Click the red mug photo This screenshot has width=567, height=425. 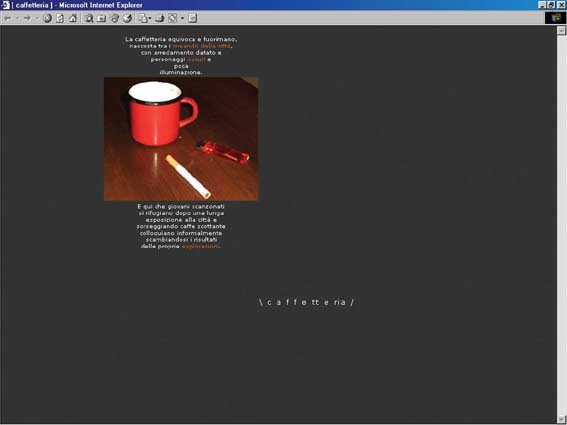[181, 139]
